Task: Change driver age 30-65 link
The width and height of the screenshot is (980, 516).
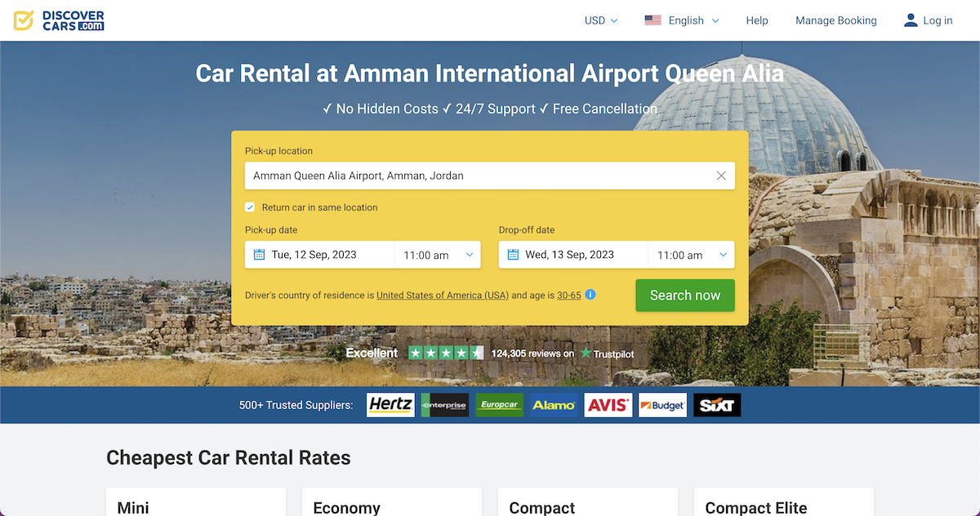Action: [x=569, y=296]
